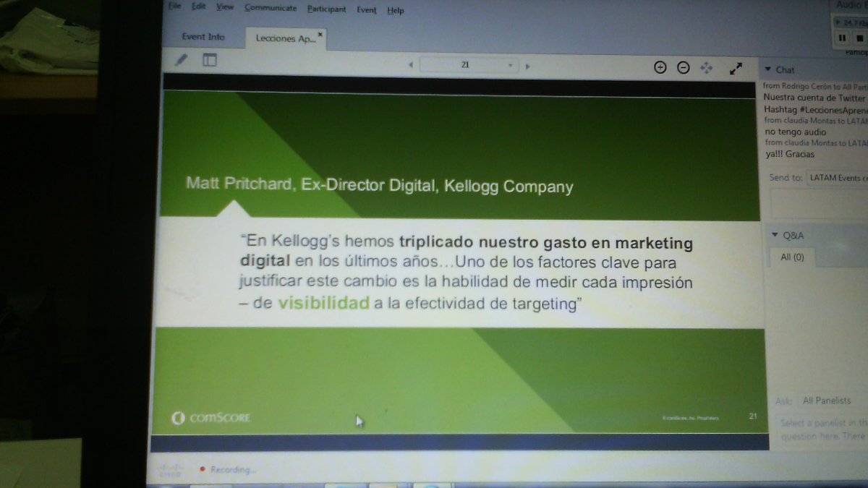Screen dimensions: 868x488
Task: Click the comScore logo on slide
Action: click(x=211, y=418)
